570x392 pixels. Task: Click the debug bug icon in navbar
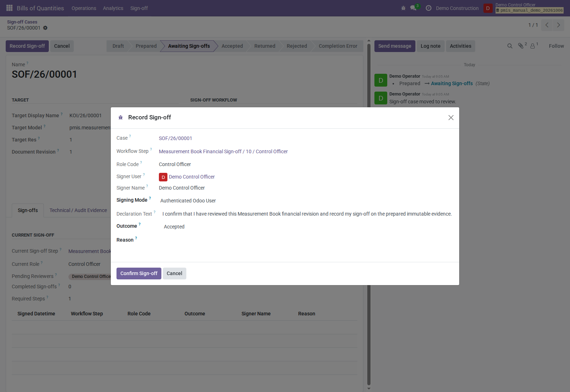[x=403, y=8]
